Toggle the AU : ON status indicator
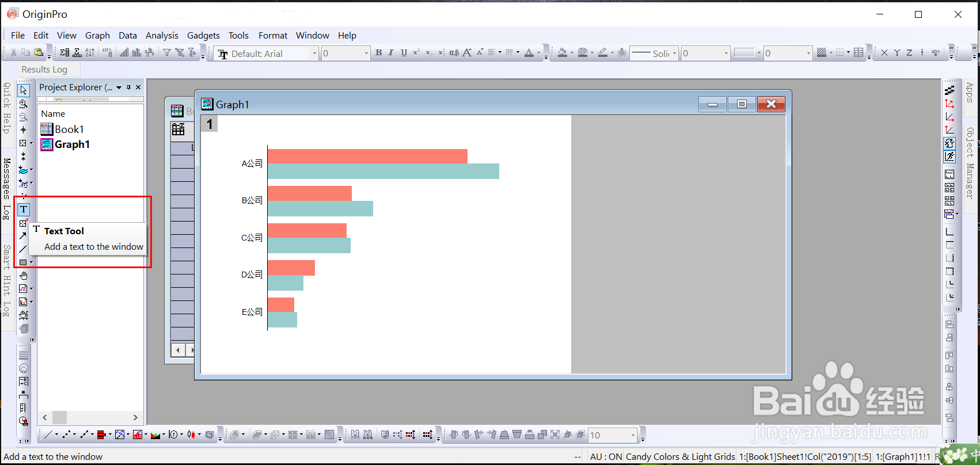This screenshot has height=465, width=980. 606,457
